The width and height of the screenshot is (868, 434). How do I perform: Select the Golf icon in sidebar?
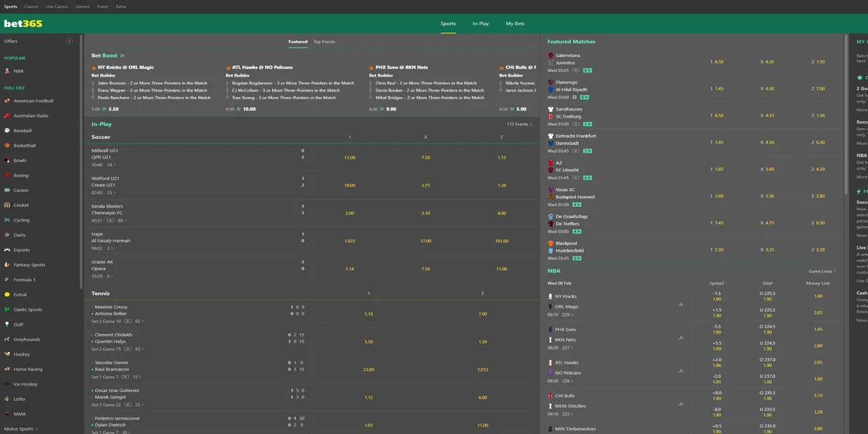(x=7, y=324)
